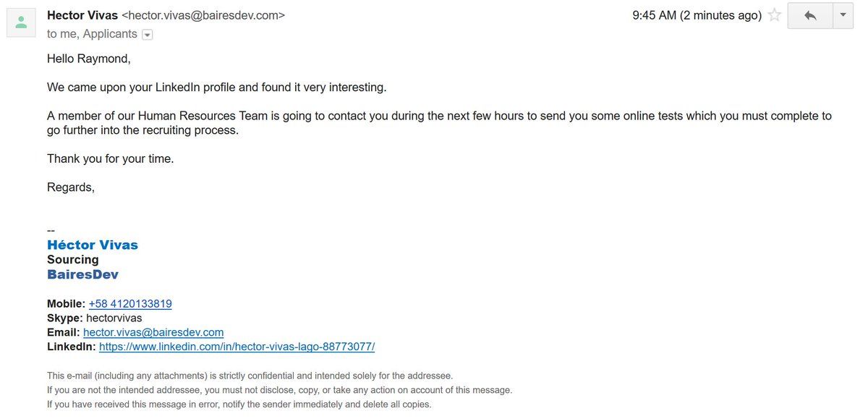Click the LinkedIn profile sentence in body
This screenshot has height=419, width=868.
217,88
